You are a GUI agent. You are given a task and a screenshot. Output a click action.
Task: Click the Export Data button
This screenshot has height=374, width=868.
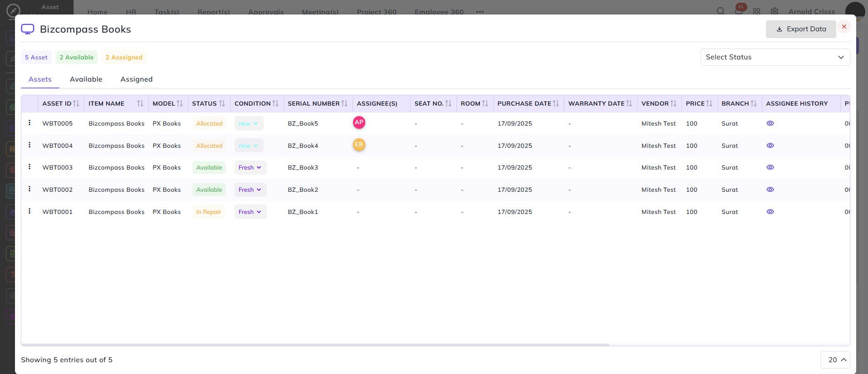click(x=801, y=29)
